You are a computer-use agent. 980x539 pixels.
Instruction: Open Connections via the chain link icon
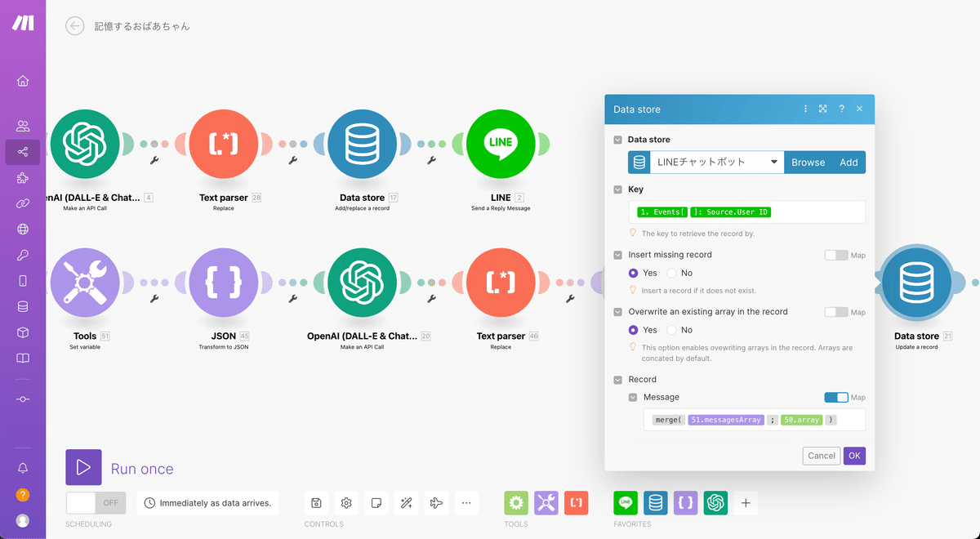pyautogui.click(x=23, y=203)
